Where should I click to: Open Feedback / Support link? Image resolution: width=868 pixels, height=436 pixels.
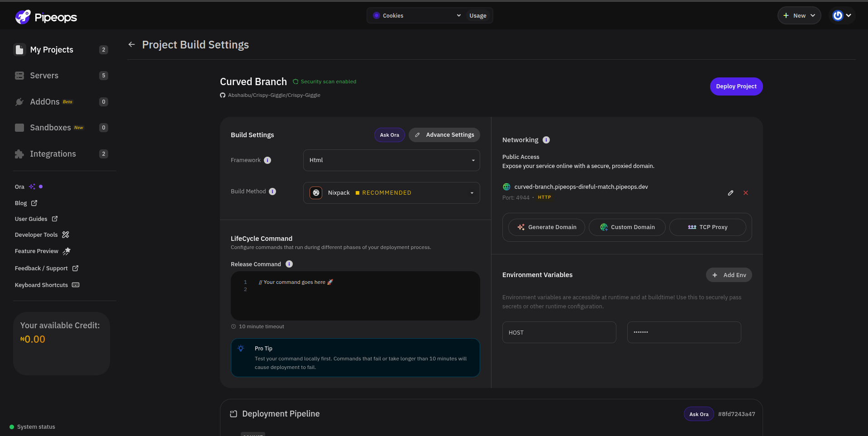[x=47, y=268]
